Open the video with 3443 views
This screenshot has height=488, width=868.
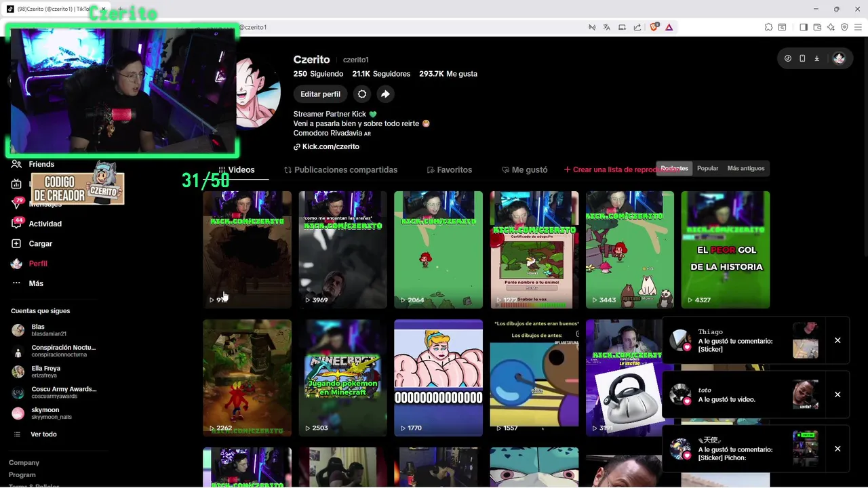pyautogui.click(x=629, y=249)
